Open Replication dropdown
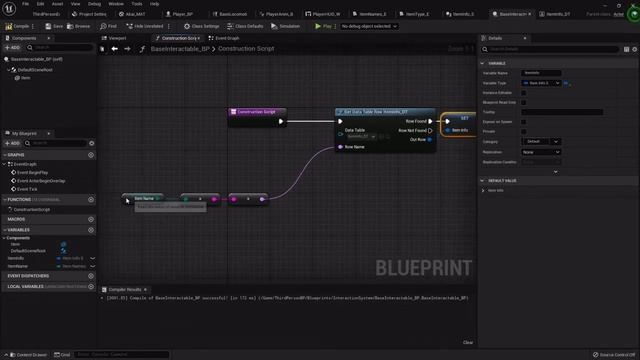 [542, 152]
